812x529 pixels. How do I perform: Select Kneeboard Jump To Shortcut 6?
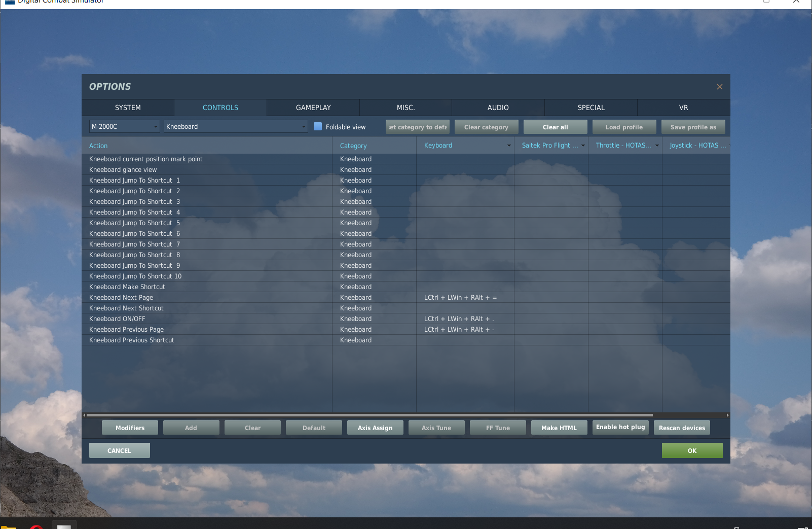[x=406, y=234]
